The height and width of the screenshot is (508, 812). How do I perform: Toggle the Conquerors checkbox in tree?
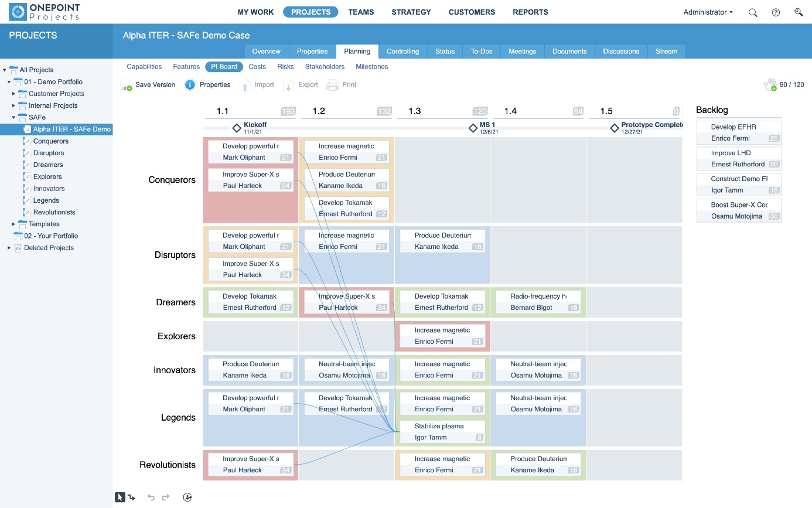[x=27, y=141]
